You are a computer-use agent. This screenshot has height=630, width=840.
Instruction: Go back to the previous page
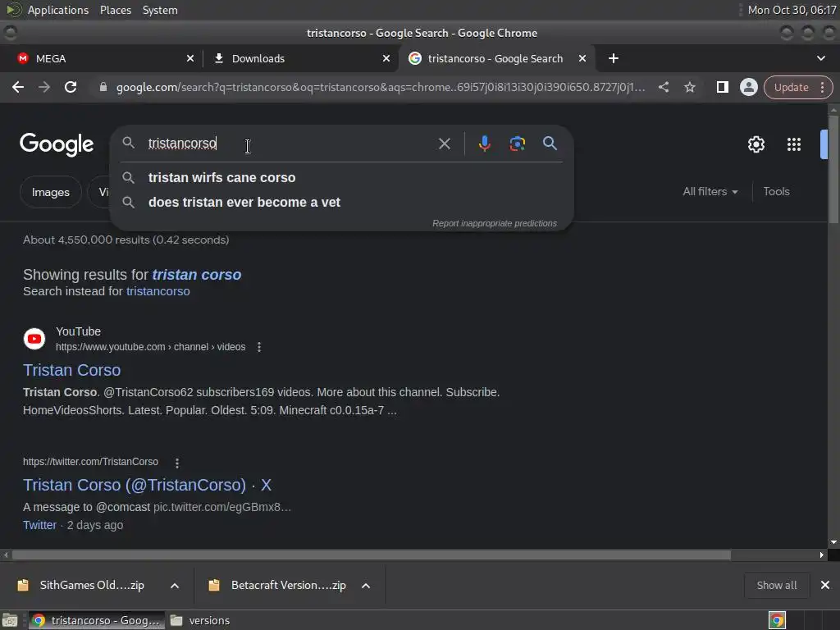pos(18,87)
